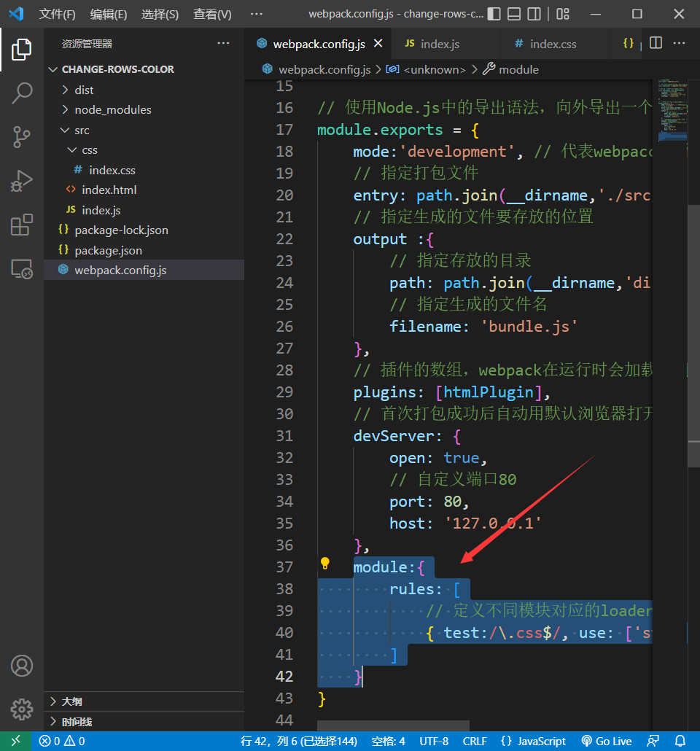700x751 pixels.
Task: Toggle the primary sidebar layout button
Action: (494, 14)
